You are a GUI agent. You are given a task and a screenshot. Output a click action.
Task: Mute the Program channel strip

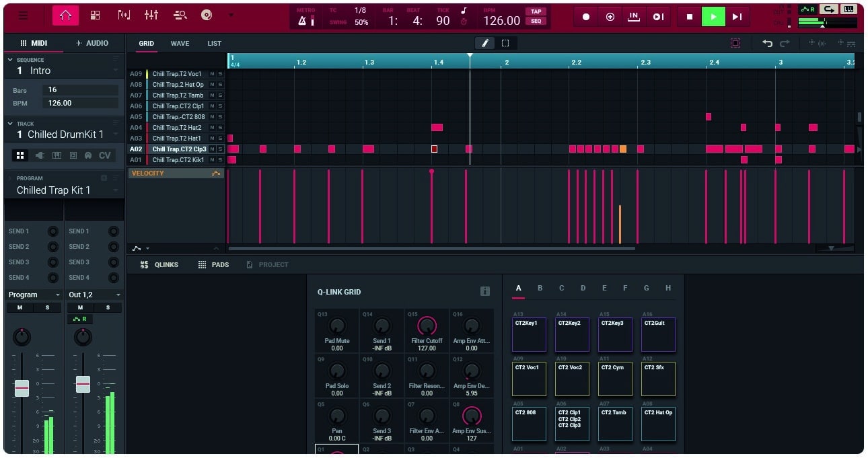20,307
